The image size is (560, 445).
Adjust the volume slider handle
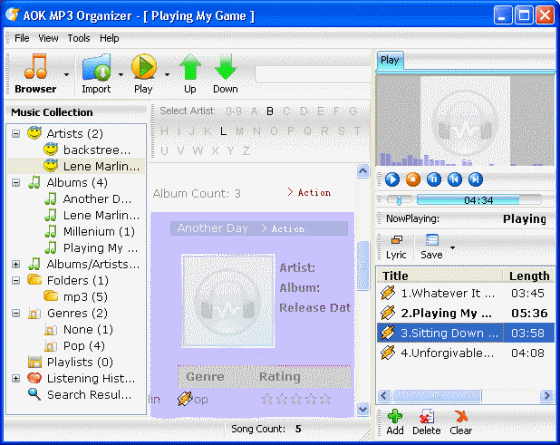click(399, 200)
